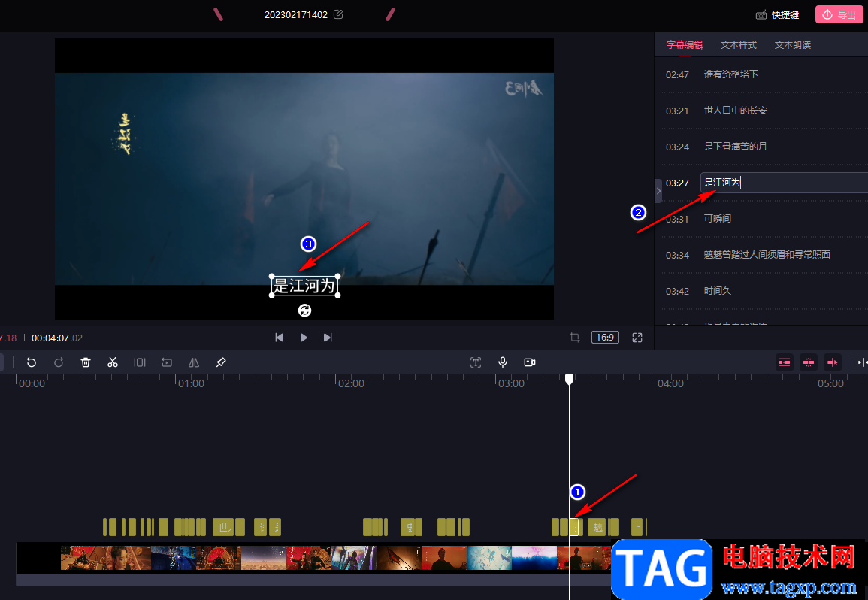
Task: Split the clip with the scissors tool
Action: point(113,362)
